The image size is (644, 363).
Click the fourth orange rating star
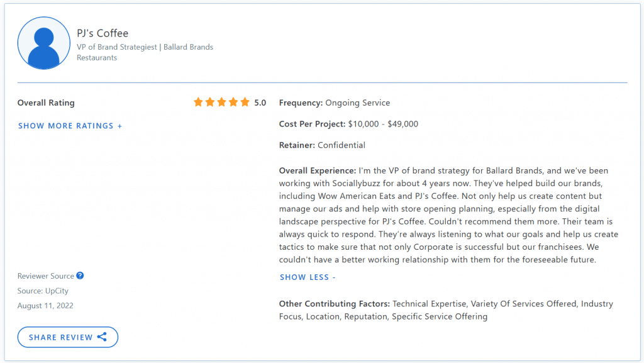[x=233, y=103]
